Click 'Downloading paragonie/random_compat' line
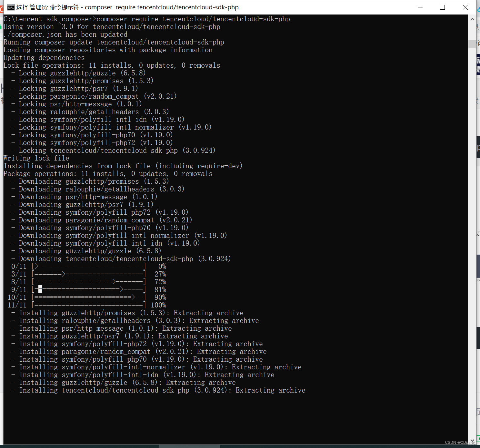The width and height of the screenshot is (480, 448). pyautogui.click(x=102, y=220)
